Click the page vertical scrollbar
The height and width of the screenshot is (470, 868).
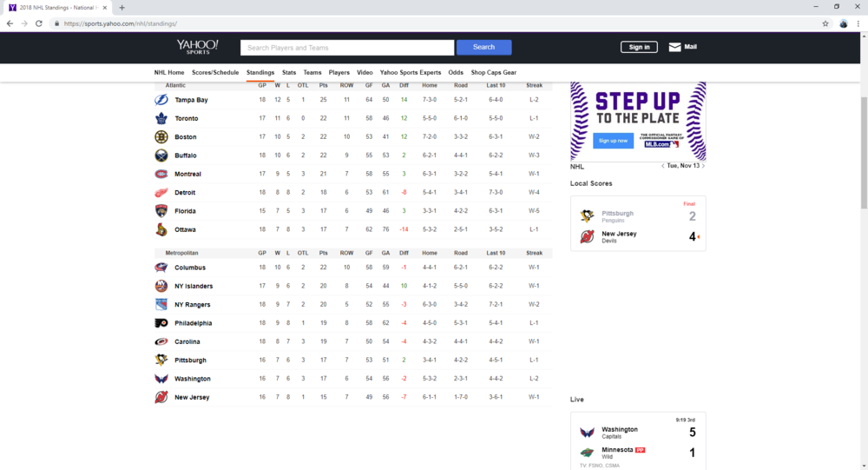(x=864, y=154)
